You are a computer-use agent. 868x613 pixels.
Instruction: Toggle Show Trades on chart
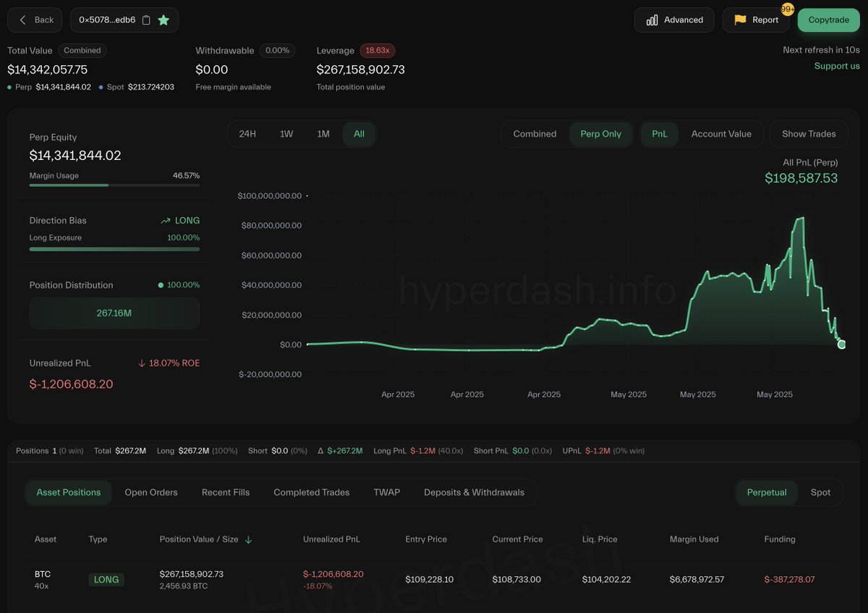pyautogui.click(x=809, y=134)
